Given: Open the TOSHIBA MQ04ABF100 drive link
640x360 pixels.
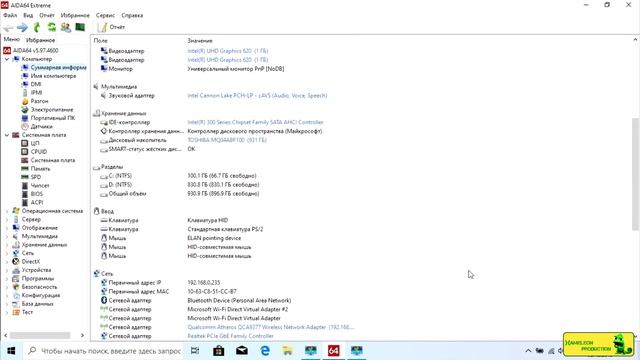Looking at the screenshot, I should [227, 140].
